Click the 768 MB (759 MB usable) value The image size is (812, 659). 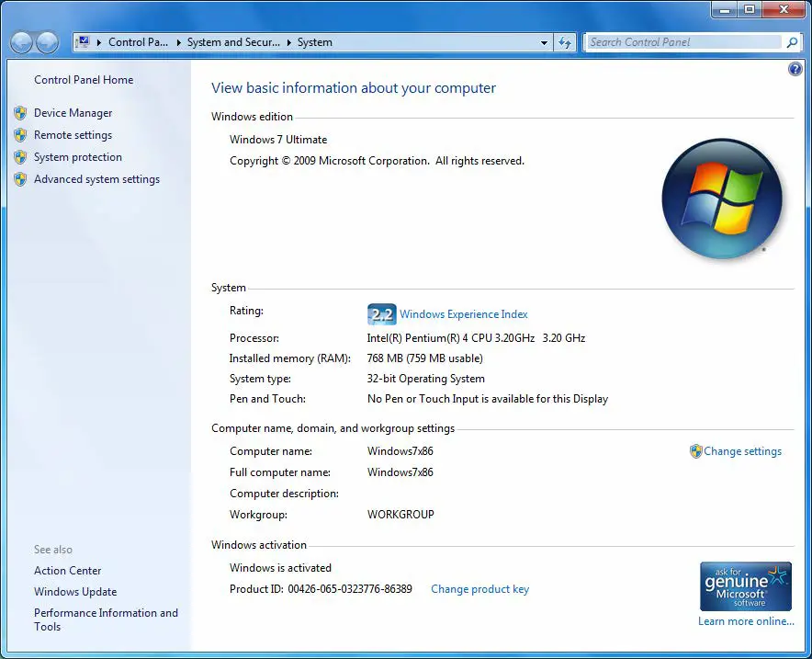coord(424,358)
